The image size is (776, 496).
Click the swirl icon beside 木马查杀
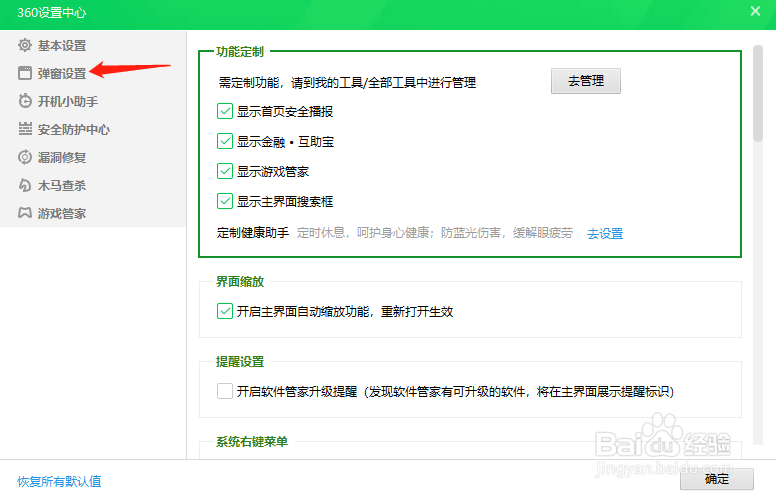pos(25,185)
